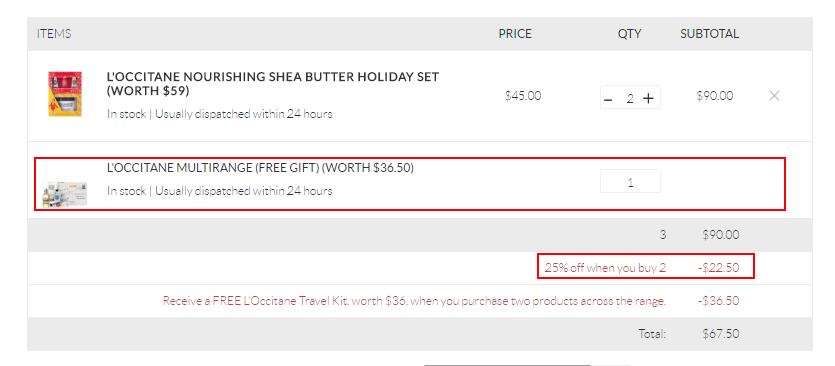Increase Shea Butter Holiday Set quantity with plus
This screenshot has width=835, height=366.
[x=648, y=99]
